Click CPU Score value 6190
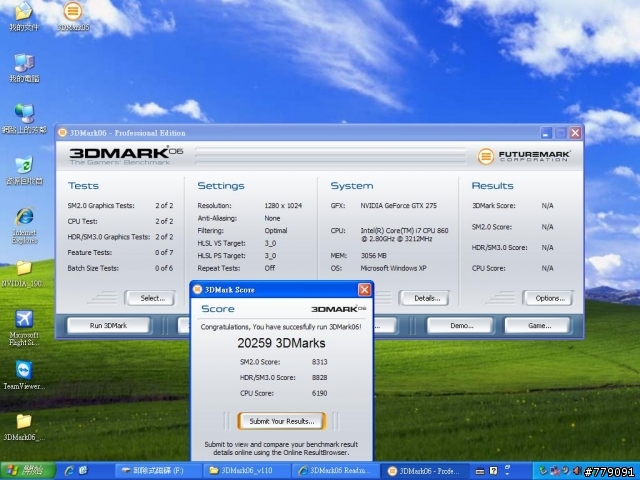Screen dimensions: 640x480 [320, 393]
